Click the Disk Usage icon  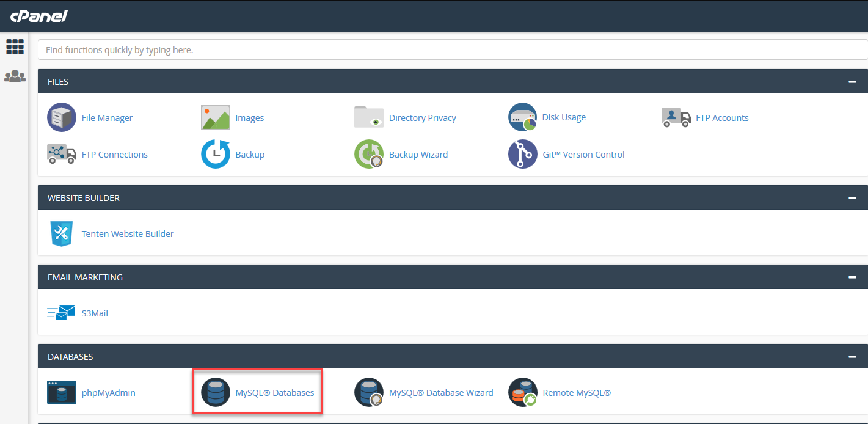coord(523,117)
